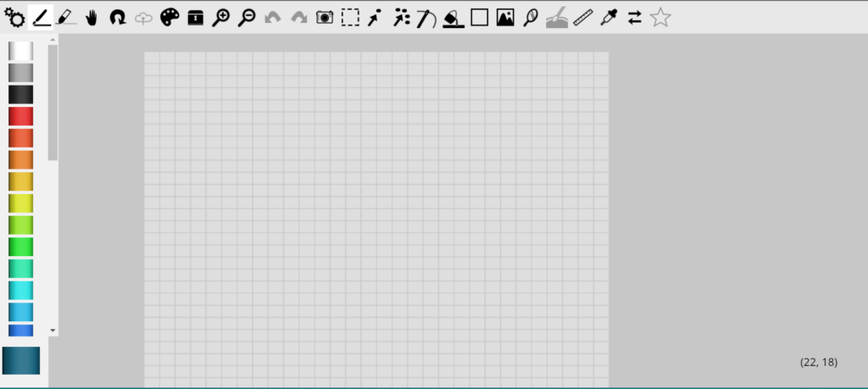Viewport: 868px width, 389px height.
Task: Pick the cyan color swatch
Action: pyautogui.click(x=20, y=290)
